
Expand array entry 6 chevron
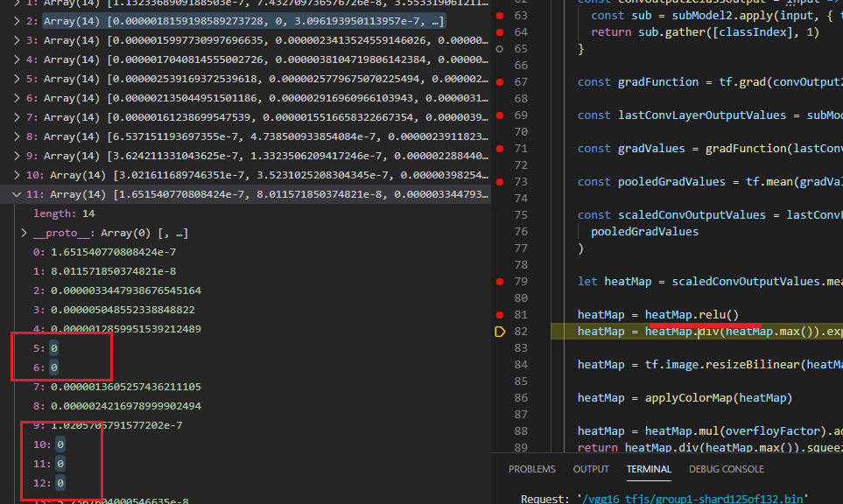pos(17,98)
